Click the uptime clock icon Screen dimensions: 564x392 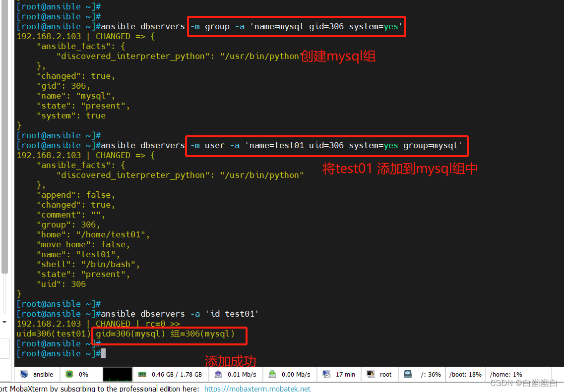pyautogui.click(x=326, y=375)
